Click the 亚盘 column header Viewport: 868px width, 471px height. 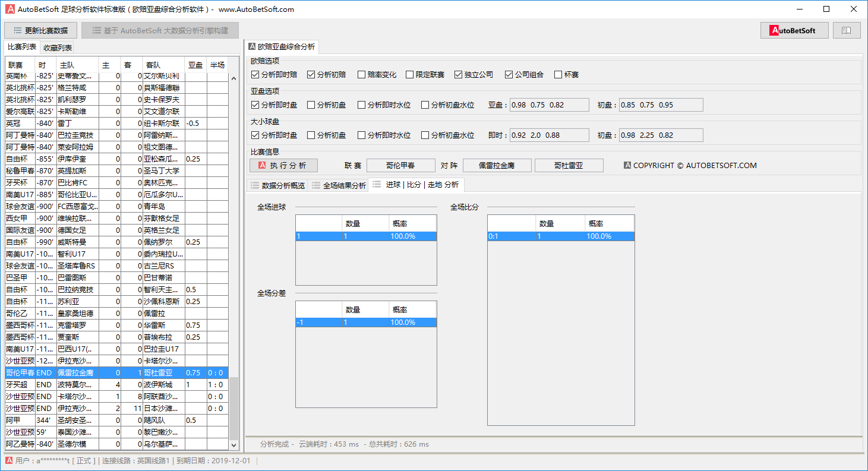[195, 65]
